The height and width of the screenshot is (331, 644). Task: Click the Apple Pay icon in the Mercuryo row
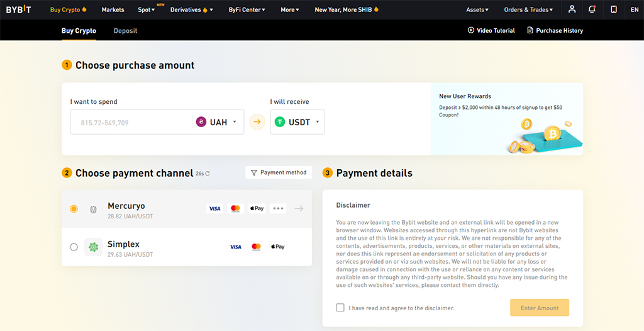[257, 208]
